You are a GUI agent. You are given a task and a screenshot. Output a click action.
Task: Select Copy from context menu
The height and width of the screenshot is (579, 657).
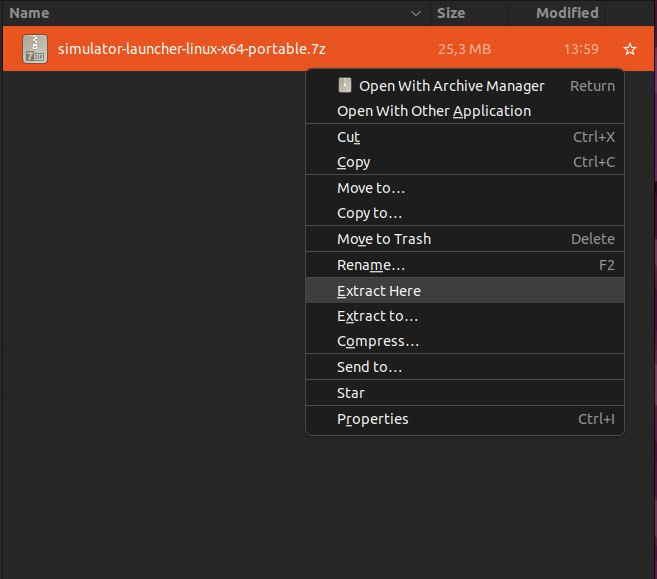pos(353,162)
